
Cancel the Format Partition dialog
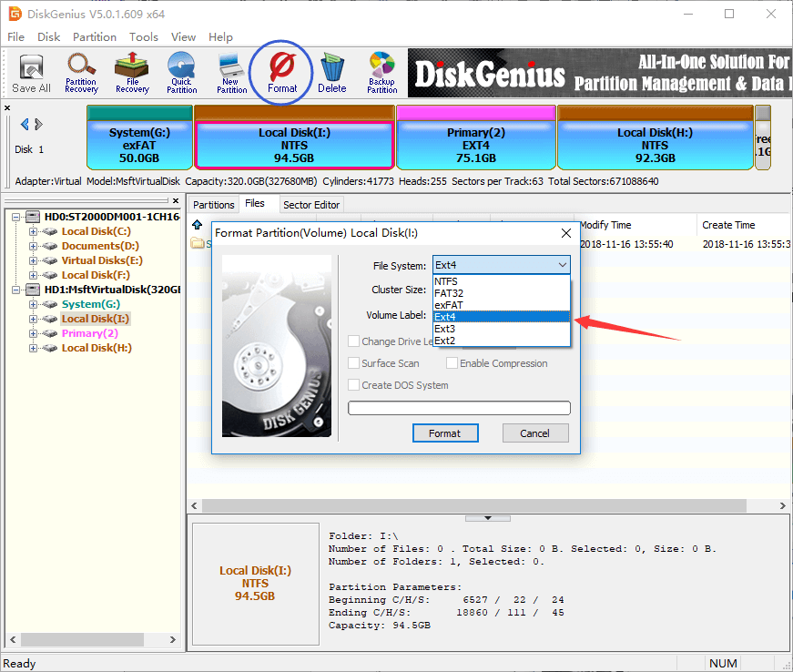pos(534,433)
